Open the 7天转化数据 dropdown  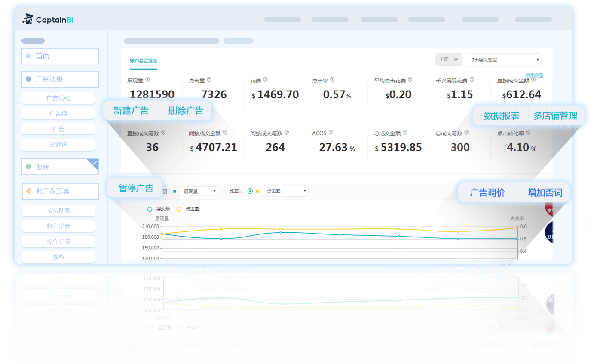[x=503, y=60]
